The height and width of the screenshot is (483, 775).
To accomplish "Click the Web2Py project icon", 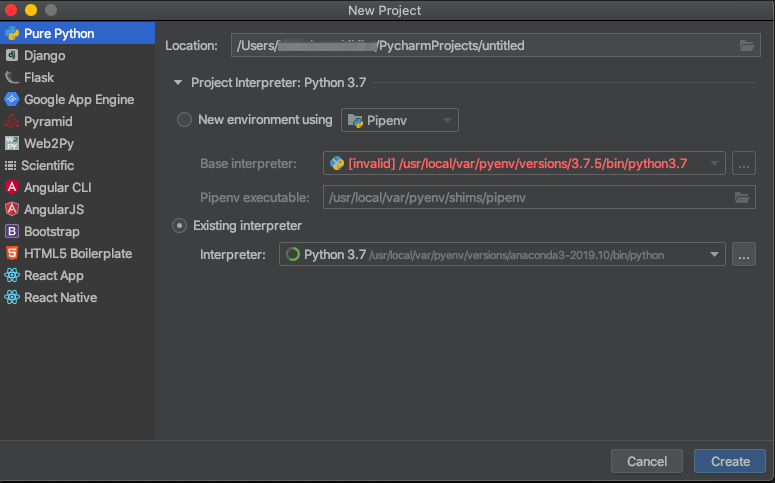I will coord(12,144).
